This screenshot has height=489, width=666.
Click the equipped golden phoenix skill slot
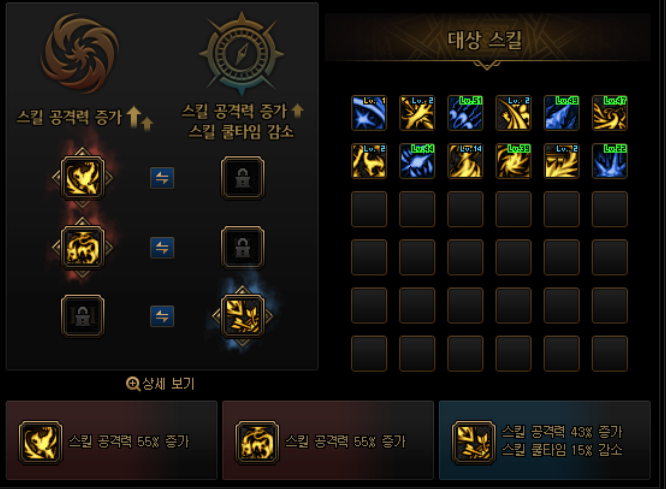pos(82,178)
